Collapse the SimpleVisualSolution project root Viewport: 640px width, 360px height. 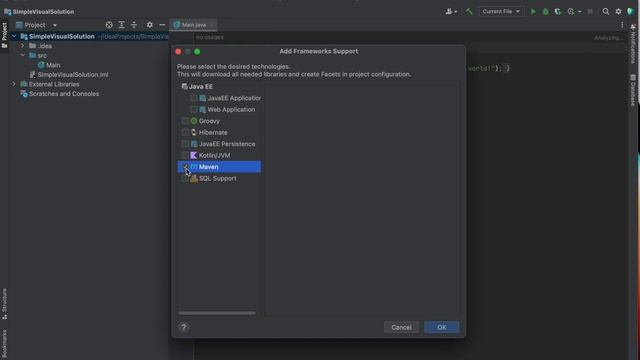coord(14,36)
